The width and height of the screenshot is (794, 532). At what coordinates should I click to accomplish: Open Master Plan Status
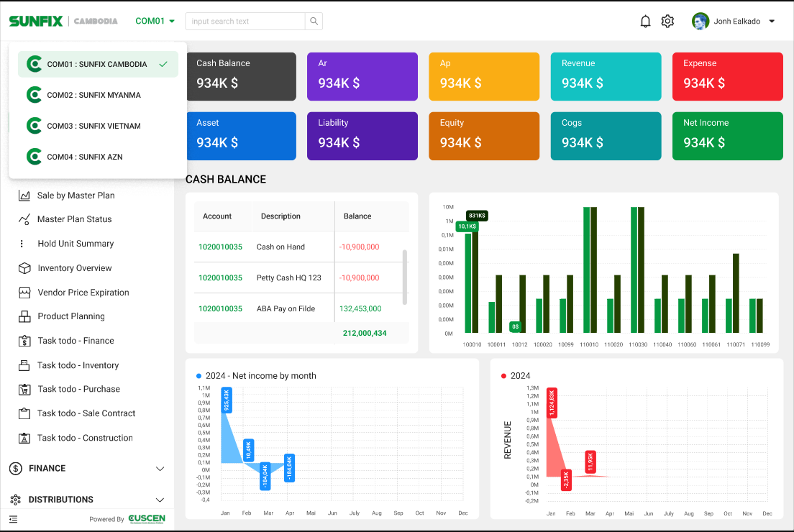75,219
